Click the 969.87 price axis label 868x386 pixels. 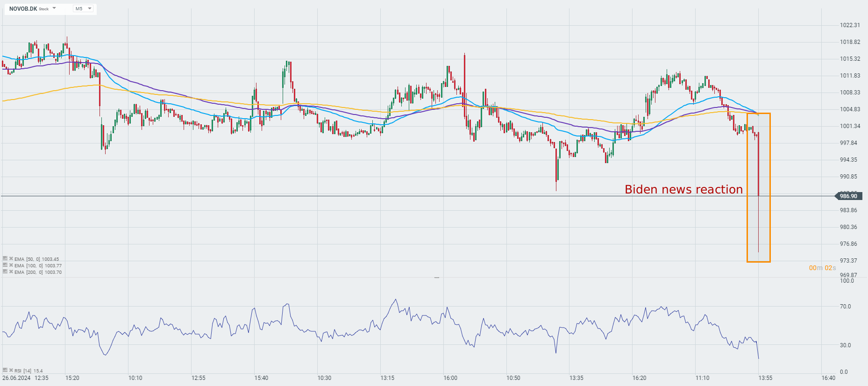pos(848,275)
